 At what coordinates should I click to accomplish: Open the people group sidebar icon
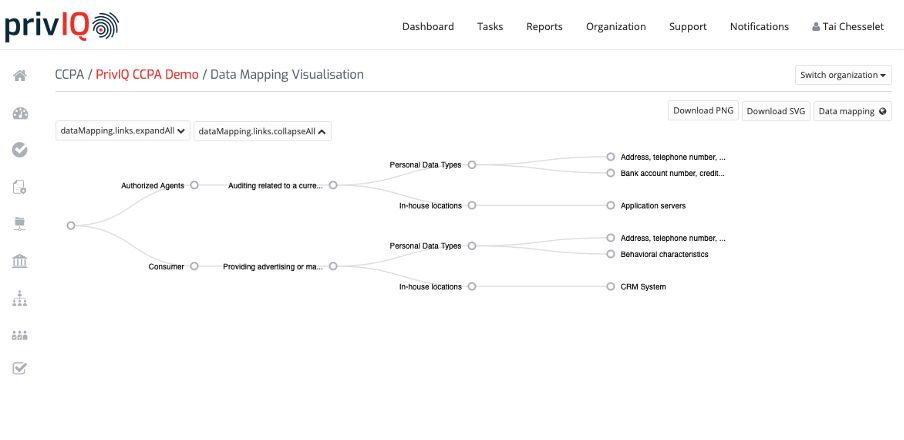pyautogui.click(x=20, y=335)
